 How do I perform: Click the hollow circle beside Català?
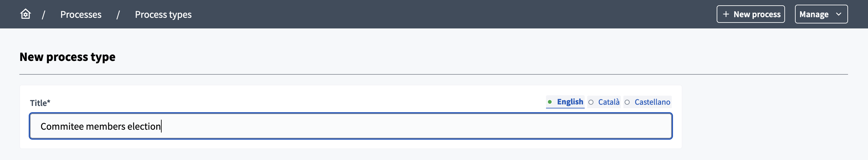coord(591,102)
